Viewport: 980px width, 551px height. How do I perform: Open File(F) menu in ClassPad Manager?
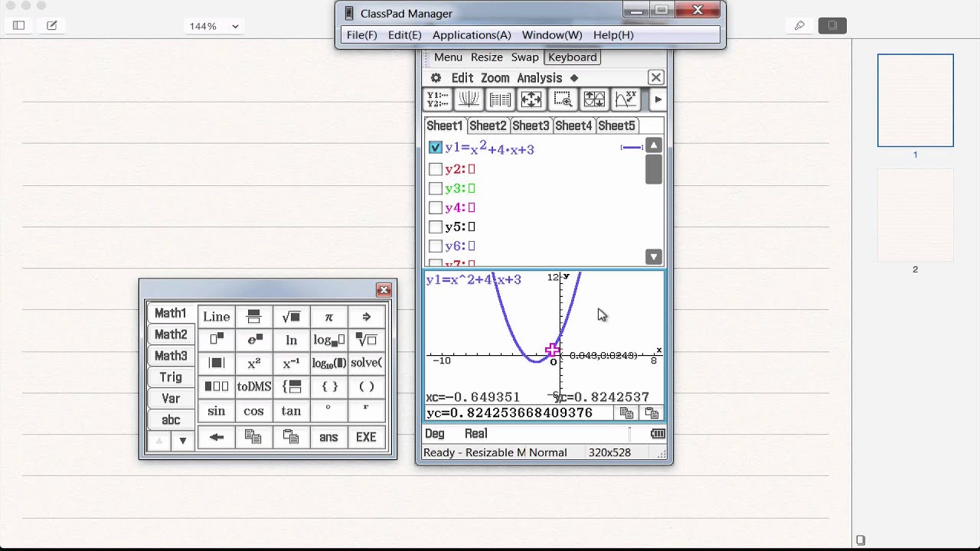point(361,35)
